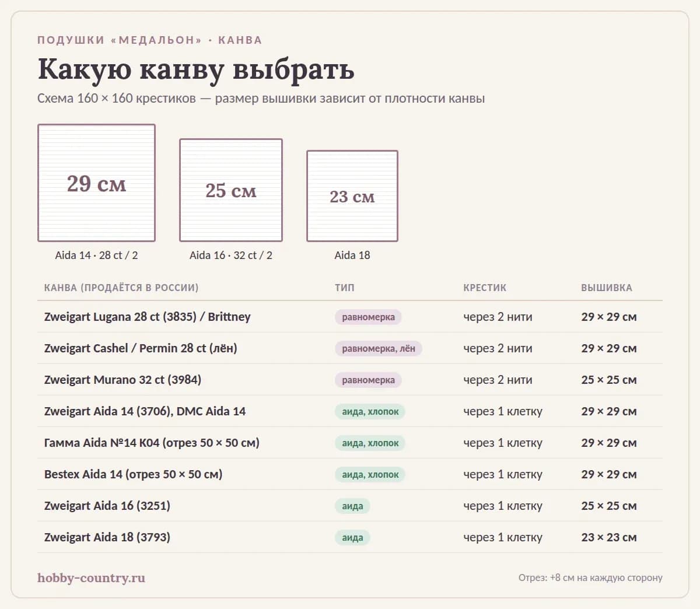Select the 'Zweigart Murano 32 ct (3984)' row name
The height and width of the screenshot is (609, 700).
[x=123, y=380]
